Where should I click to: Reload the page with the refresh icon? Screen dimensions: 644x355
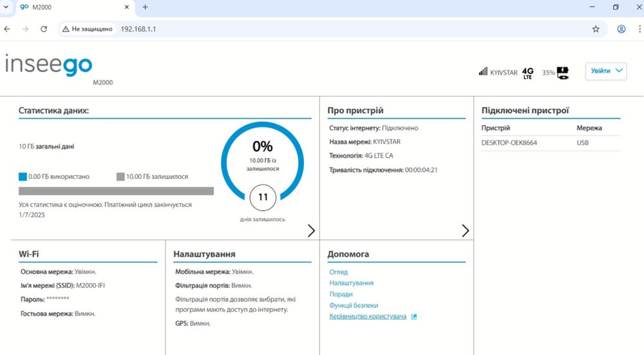(44, 29)
